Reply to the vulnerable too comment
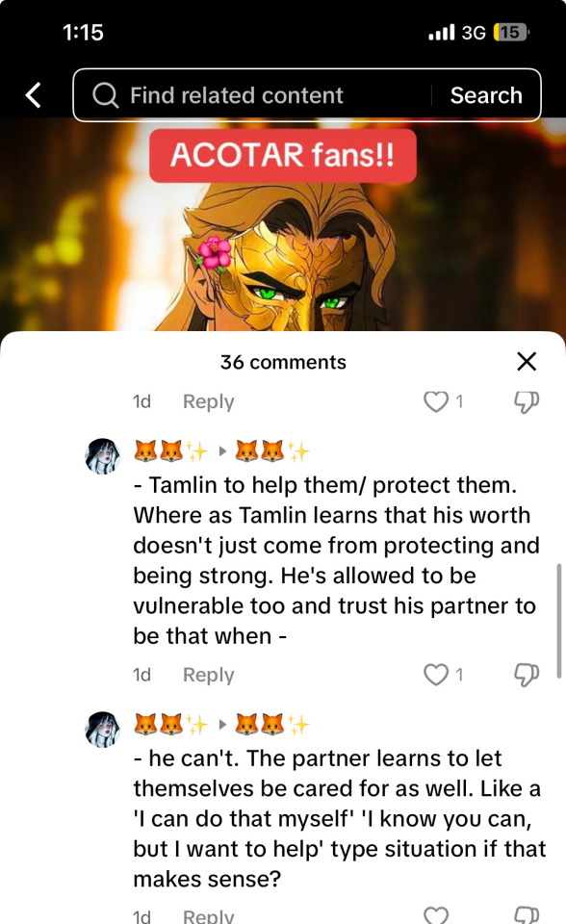 coord(208,675)
